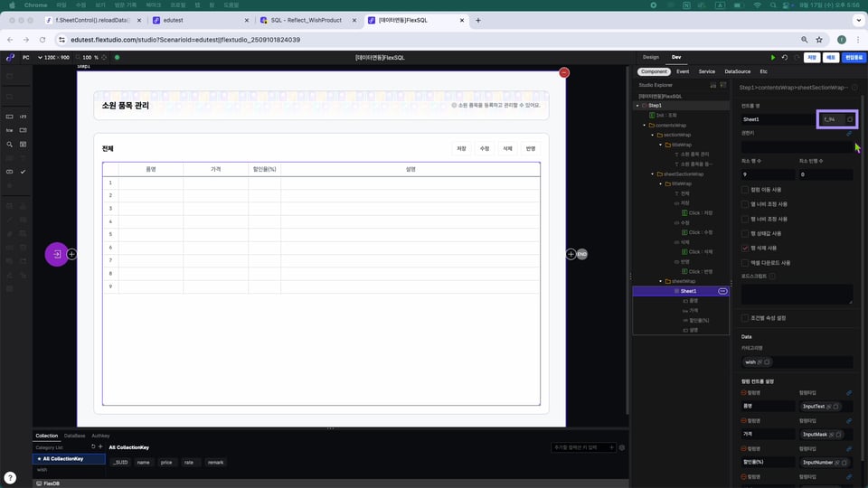Click the 배포 button in header

click(x=831, y=58)
